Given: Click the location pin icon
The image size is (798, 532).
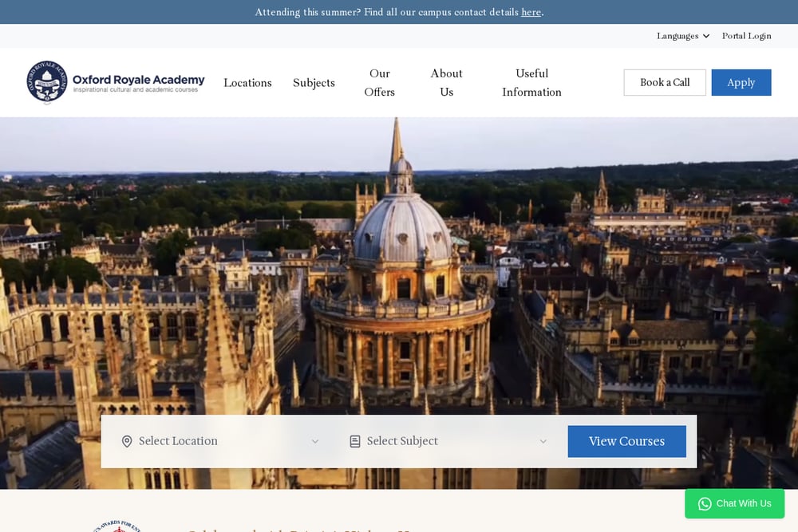Looking at the screenshot, I should (x=127, y=441).
